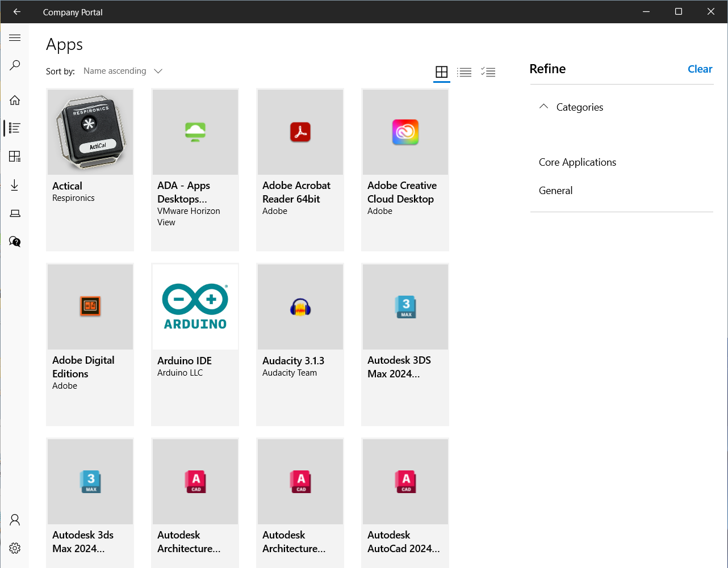Click the Autodesk 3DS Max 2024 icon
The height and width of the screenshot is (568, 728).
click(x=405, y=306)
